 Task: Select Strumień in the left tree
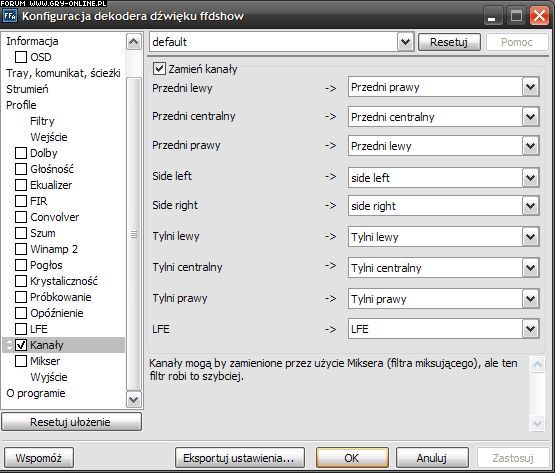tap(27, 89)
